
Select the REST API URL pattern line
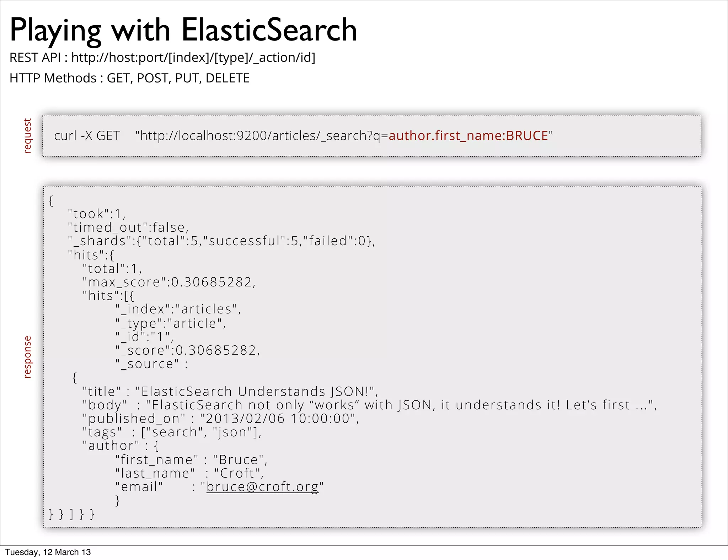point(162,58)
